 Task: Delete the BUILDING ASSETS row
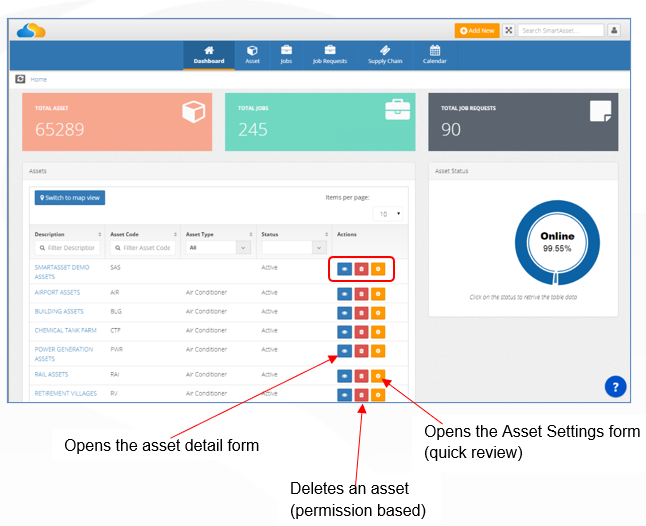tap(361, 313)
